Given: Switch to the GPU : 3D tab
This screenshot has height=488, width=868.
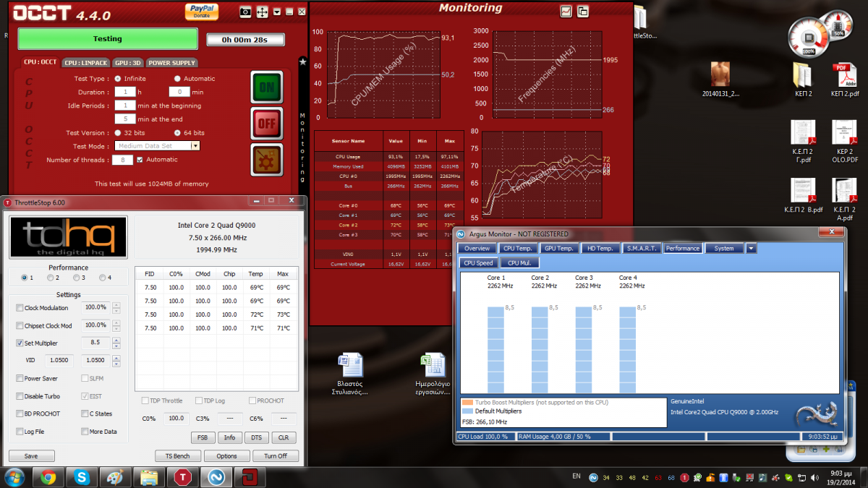Looking at the screenshot, I should click(x=127, y=63).
